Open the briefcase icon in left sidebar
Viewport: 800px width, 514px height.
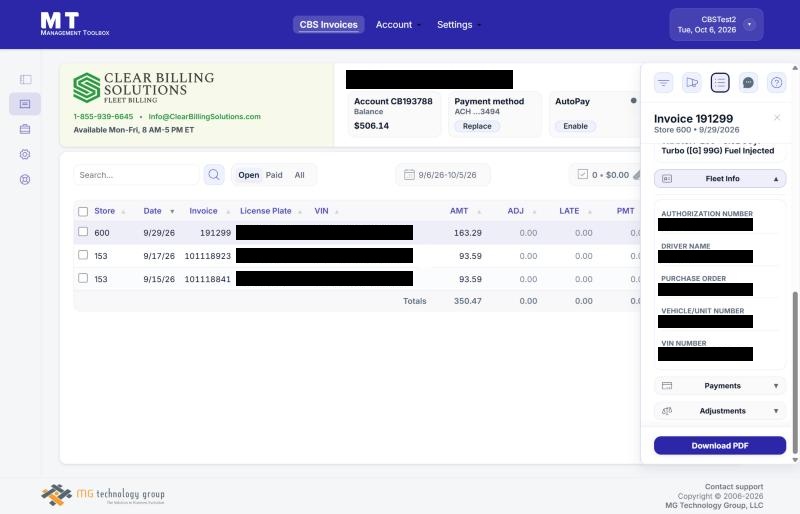(x=25, y=129)
